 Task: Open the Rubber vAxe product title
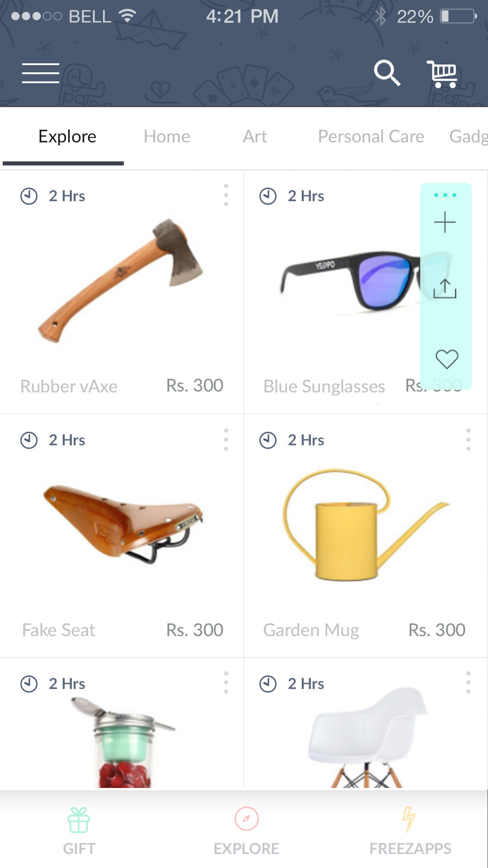(x=69, y=386)
